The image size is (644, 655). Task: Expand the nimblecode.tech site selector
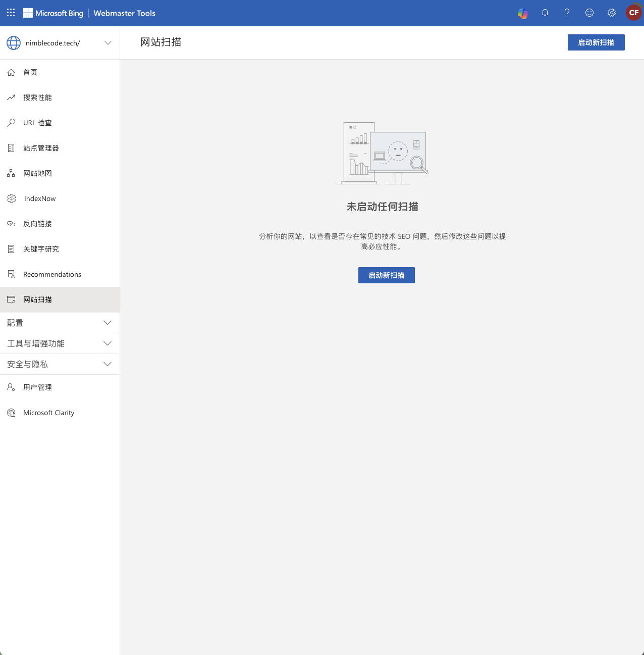(108, 43)
